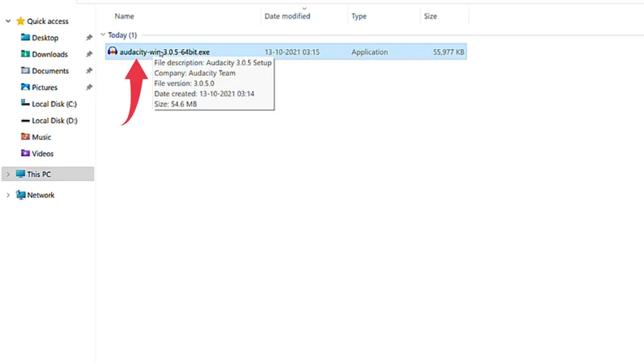This screenshot has width=644, height=362.
Task: Expand the Network tree arrow
Action: coord(8,195)
